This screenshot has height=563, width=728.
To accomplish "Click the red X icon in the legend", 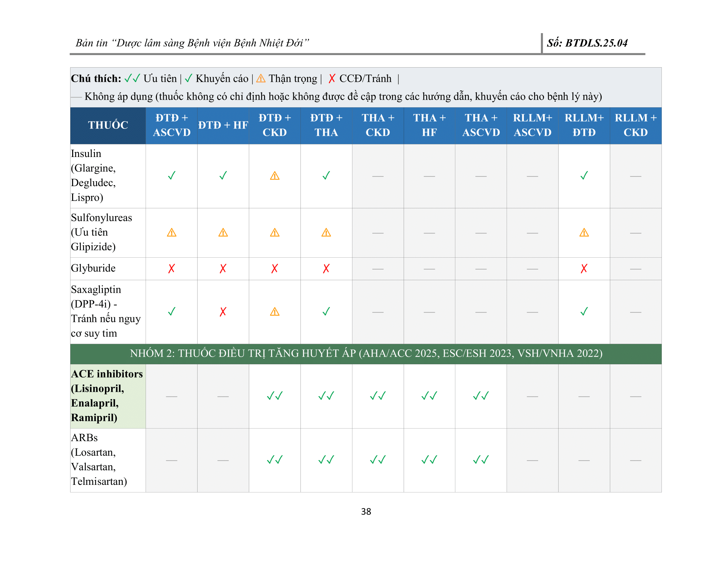I will point(332,78).
